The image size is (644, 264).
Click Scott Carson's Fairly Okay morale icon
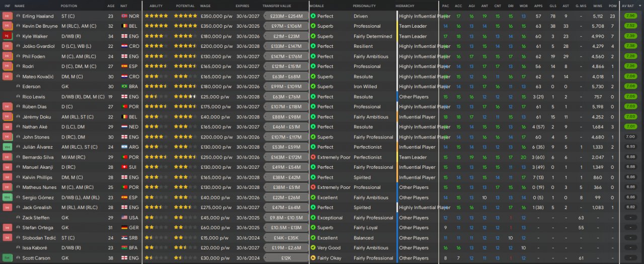(x=313, y=258)
